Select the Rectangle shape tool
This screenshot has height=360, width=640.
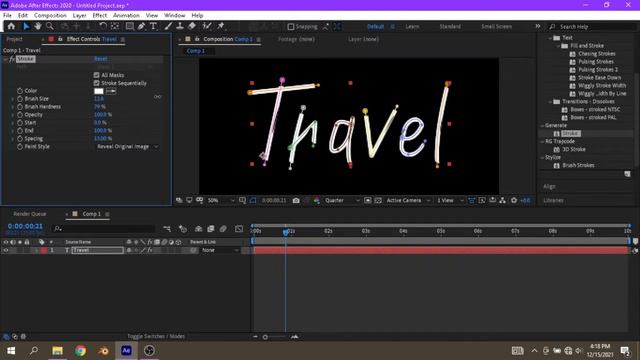[x=129, y=26]
